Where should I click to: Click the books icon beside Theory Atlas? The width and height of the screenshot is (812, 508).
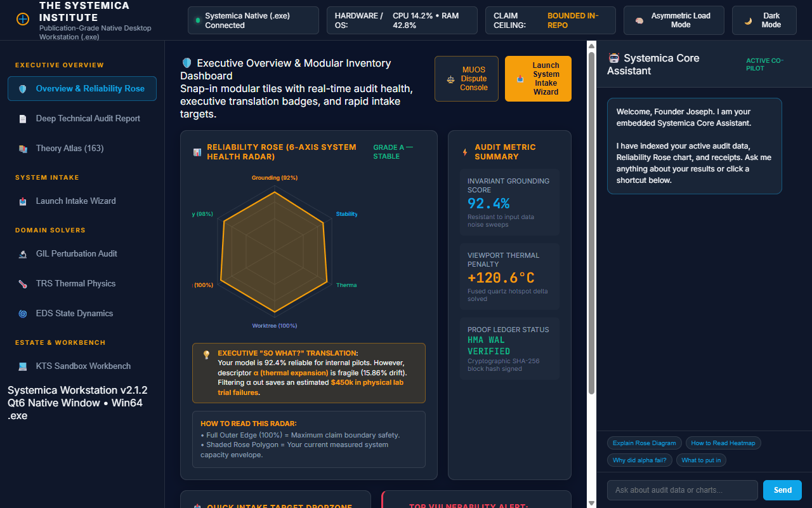click(23, 149)
